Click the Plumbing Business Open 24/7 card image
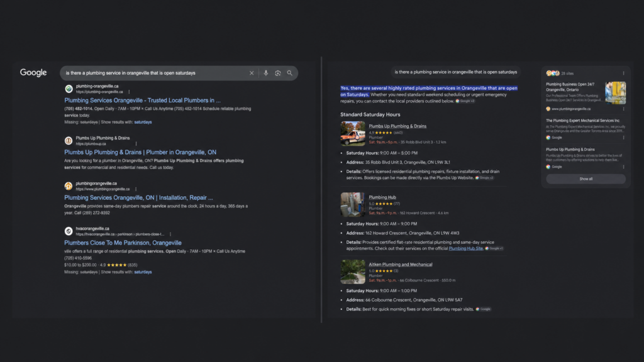 [615, 92]
